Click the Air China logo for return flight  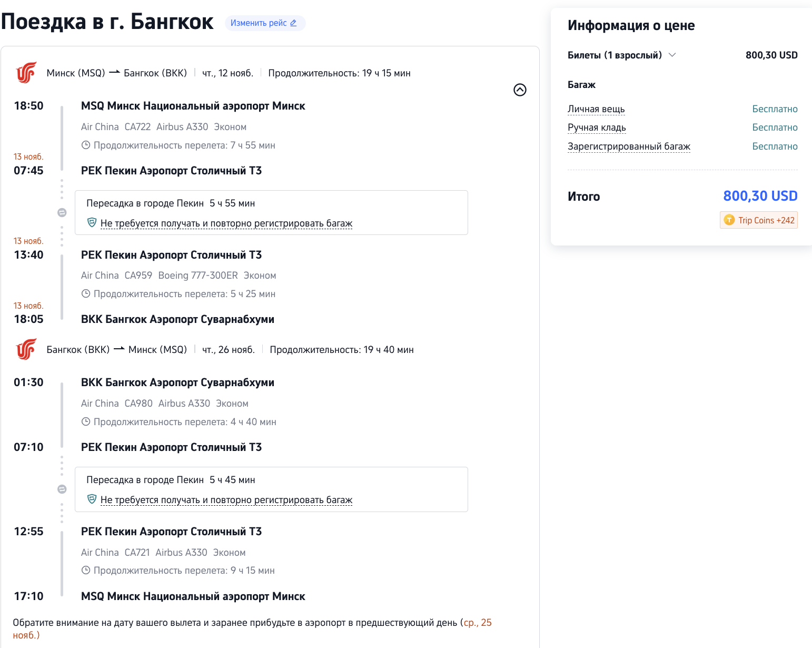click(x=26, y=349)
